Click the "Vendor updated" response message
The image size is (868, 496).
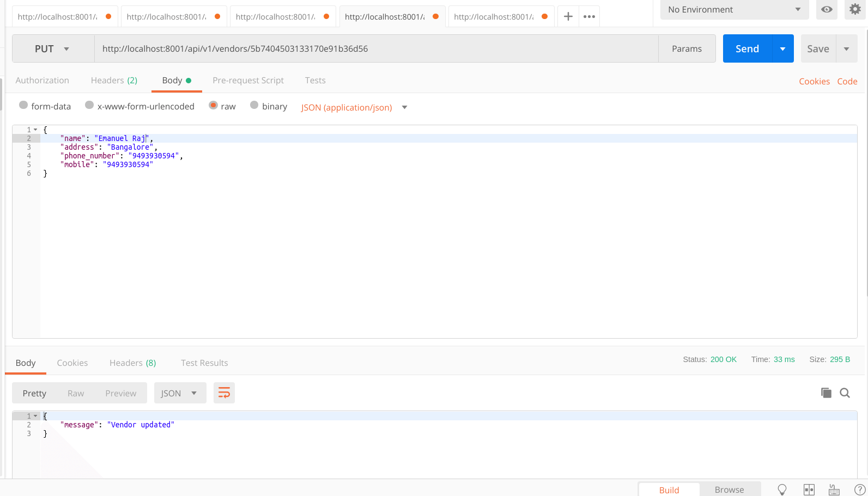(x=141, y=425)
